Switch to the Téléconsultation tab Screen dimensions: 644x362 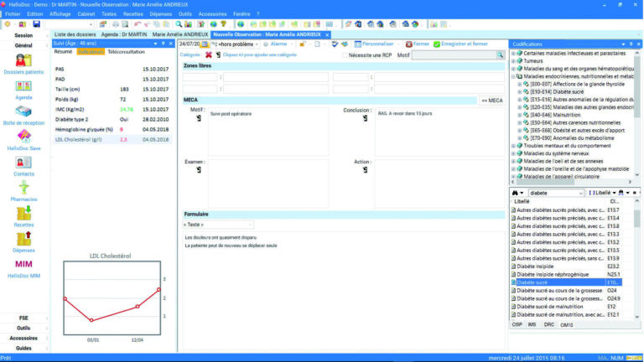click(x=126, y=52)
